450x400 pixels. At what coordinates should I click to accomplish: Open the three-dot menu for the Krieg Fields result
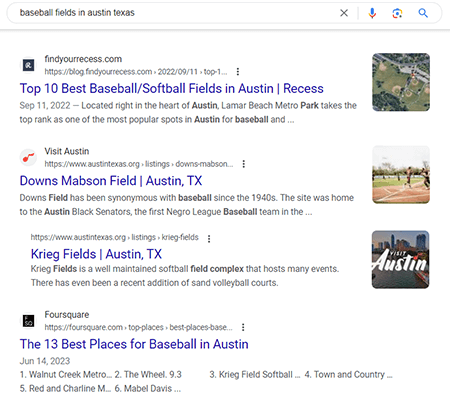coord(209,239)
